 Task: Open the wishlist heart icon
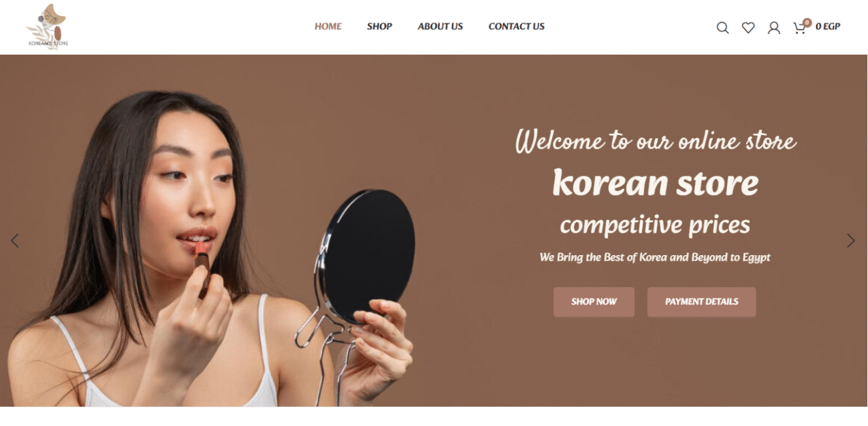pos(748,27)
